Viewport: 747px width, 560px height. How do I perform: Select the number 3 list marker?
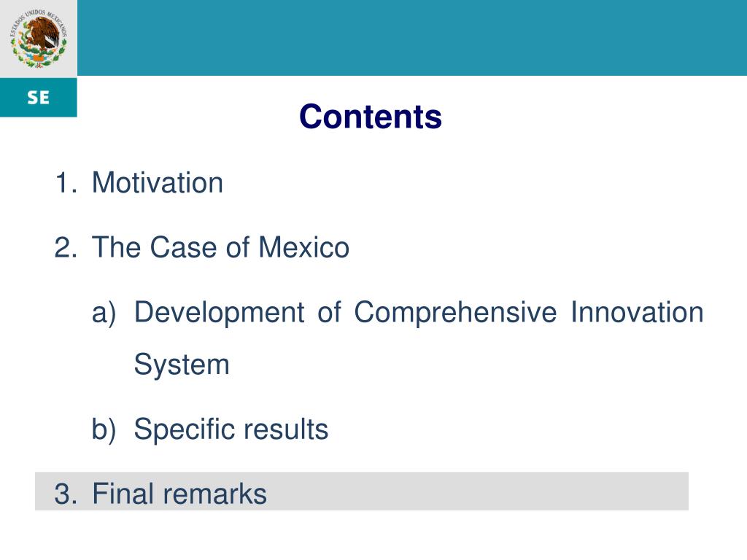[65, 494]
